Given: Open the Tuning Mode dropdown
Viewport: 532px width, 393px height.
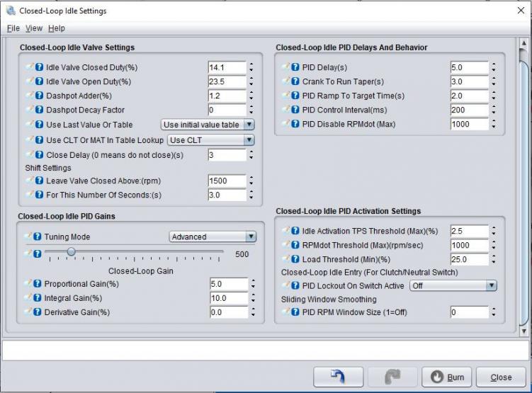Looking at the screenshot, I should (x=213, y=237).
